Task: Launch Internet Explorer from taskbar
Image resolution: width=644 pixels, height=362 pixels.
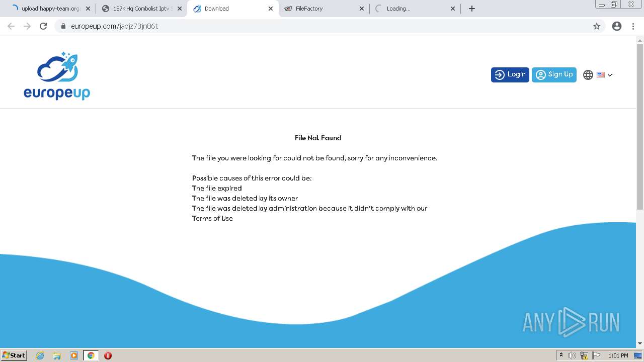Action: (40, 355)
